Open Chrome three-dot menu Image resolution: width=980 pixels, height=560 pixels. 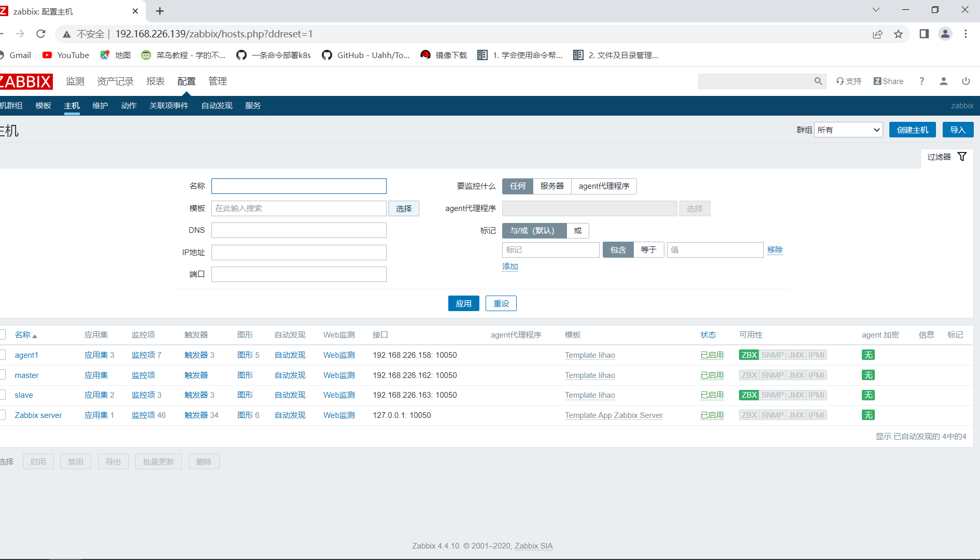pos(965,34)
